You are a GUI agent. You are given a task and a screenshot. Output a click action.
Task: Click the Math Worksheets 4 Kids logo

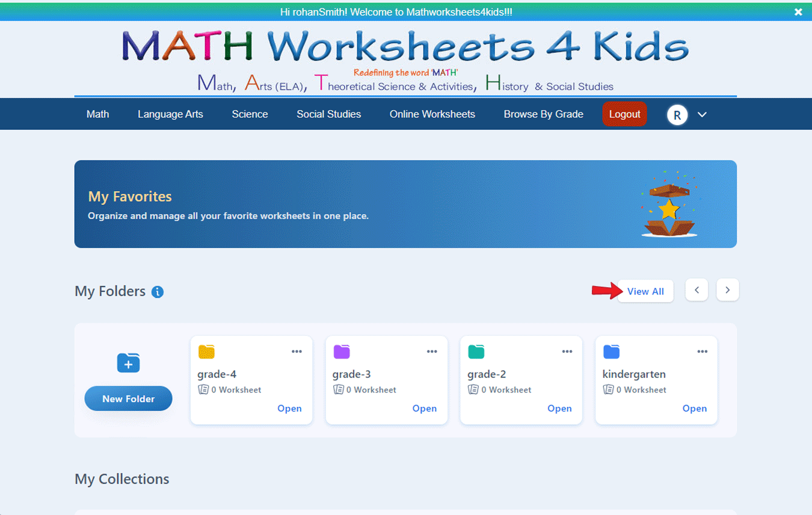point(405,60)
